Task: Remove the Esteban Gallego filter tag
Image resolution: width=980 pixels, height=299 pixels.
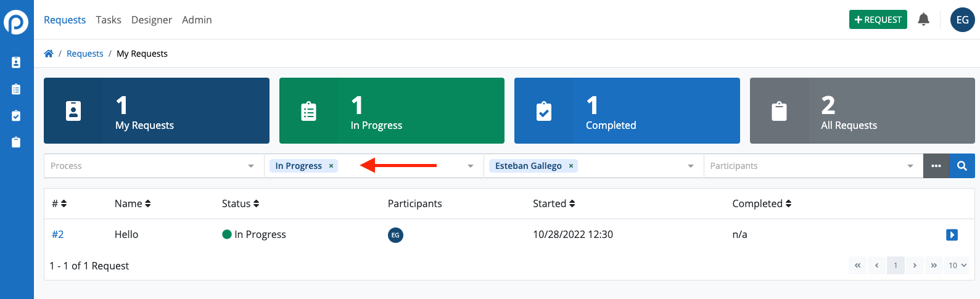Action: pyautogui.click(x=571, y=166)
